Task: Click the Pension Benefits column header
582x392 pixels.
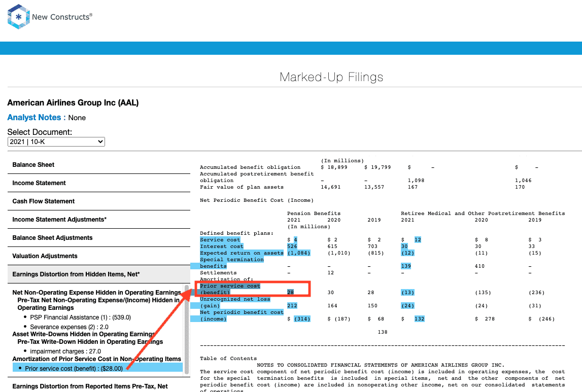Action: [314, 213]
